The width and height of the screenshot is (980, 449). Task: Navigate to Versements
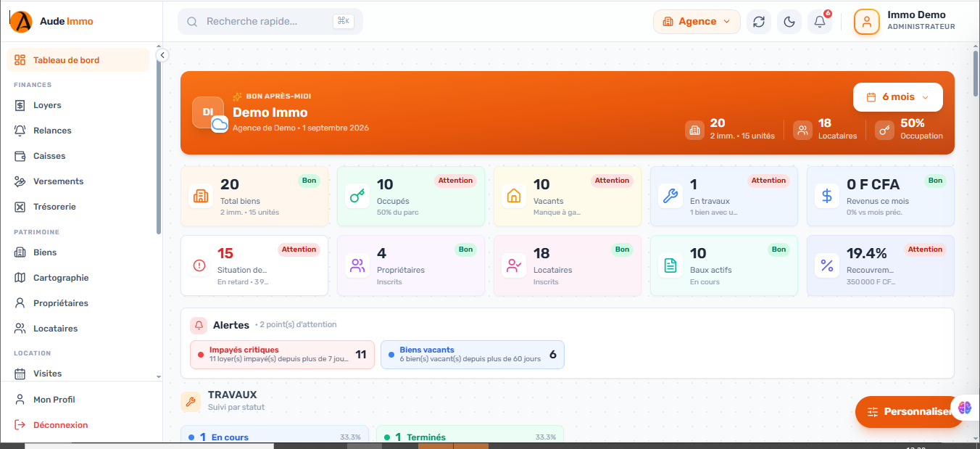(78, 181)
